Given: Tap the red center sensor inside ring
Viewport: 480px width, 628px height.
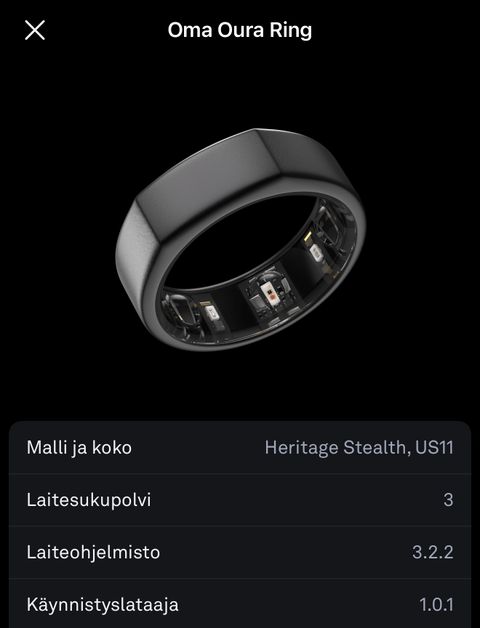Looking at the screenshot, I should click(x=270, y=294).
